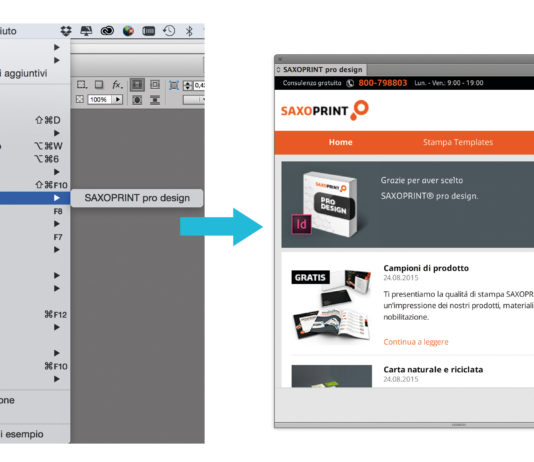Open the opacity slider arrow beside 100%
534x462 pixels.
pos(118,99)
